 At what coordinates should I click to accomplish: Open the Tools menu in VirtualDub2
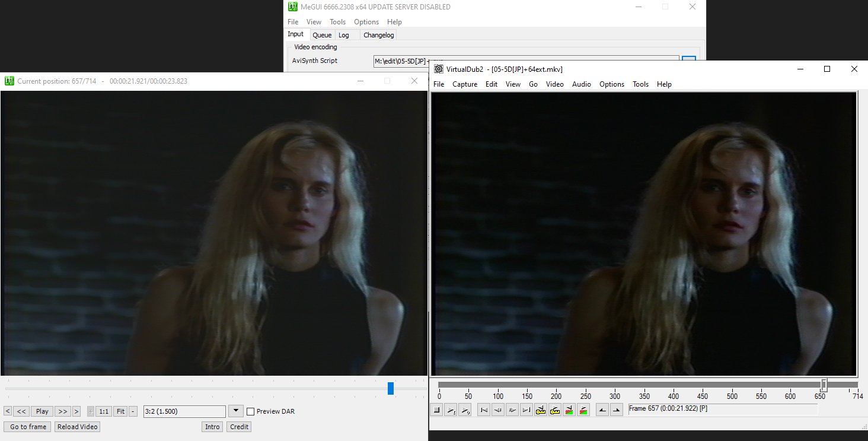pos(641,84)
